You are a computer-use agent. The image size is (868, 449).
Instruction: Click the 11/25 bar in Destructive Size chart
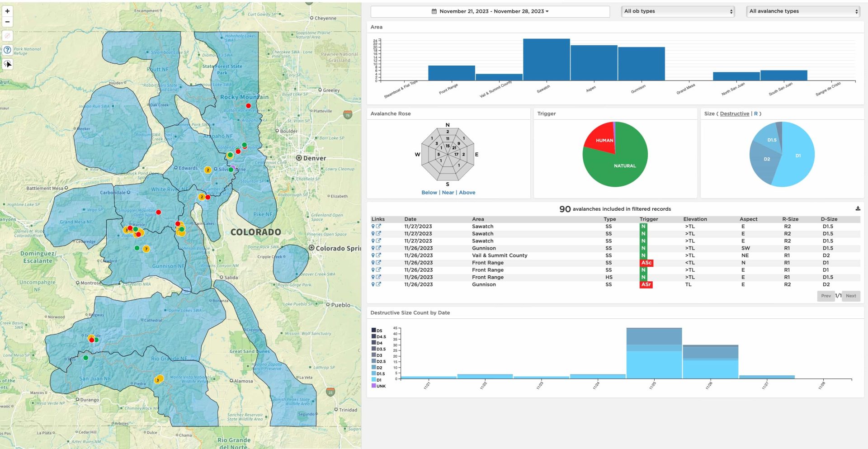click(654, 353)
